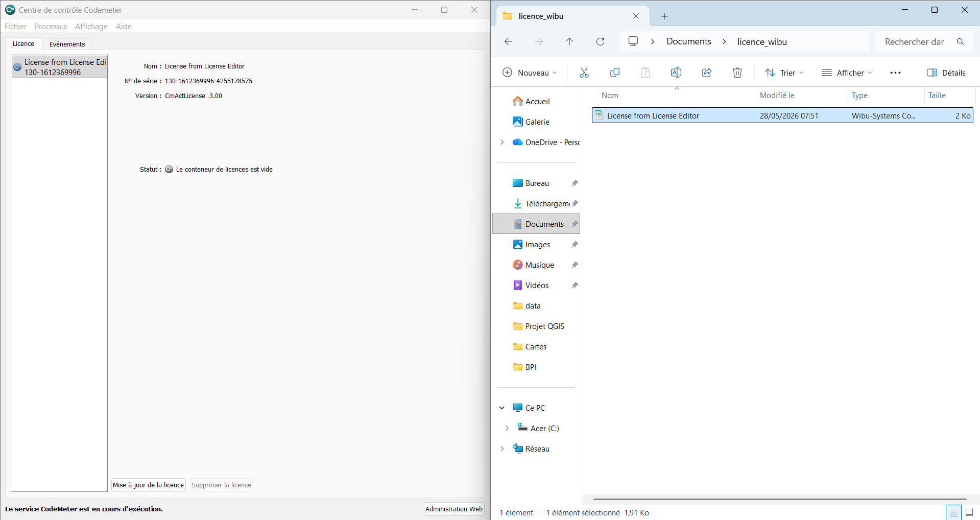The image size is (980, 520).
Task: Open Cartes folder in navigation pane
Action: pos(535,346)
